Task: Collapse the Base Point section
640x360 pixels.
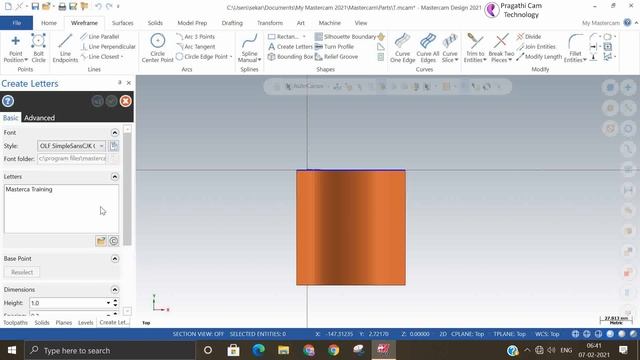Action: pos(115,259)
